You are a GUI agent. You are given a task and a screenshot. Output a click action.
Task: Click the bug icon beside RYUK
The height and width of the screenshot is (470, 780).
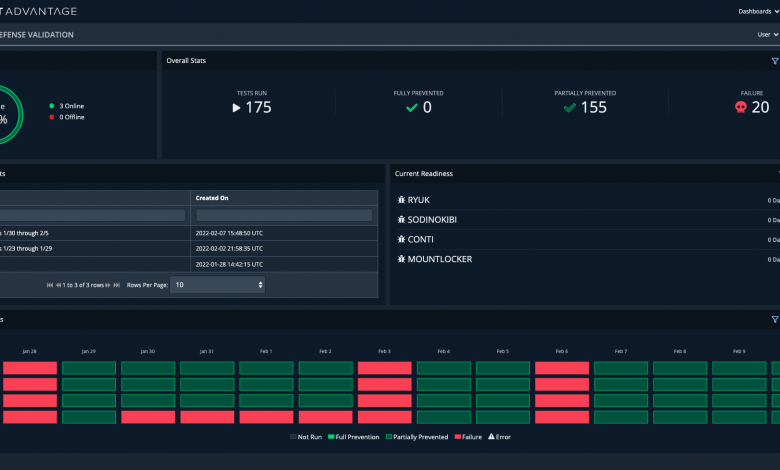401,200
